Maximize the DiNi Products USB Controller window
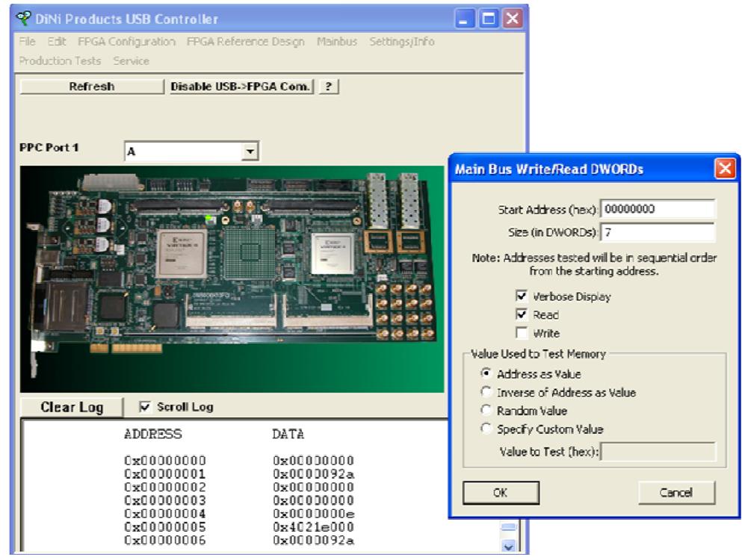Image resolution: width=751 pixels, height=560 pixels. coord(488,19)
